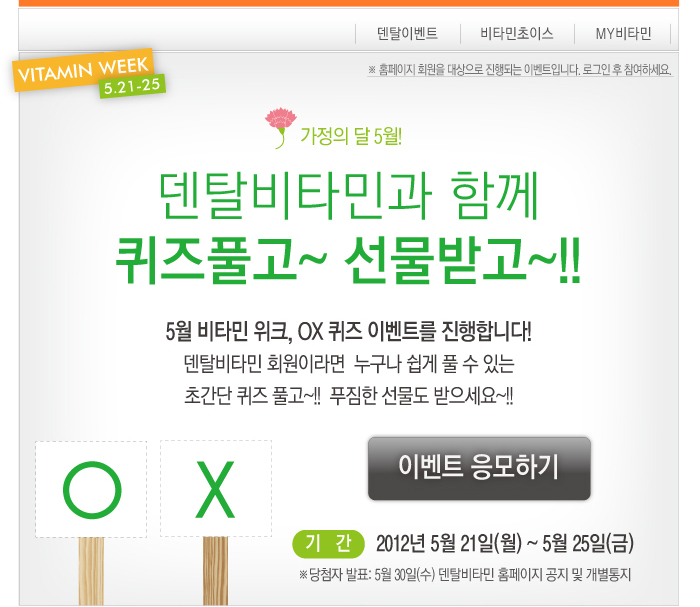Click the green 5.21-25 date tag

[x=132, y=86]
